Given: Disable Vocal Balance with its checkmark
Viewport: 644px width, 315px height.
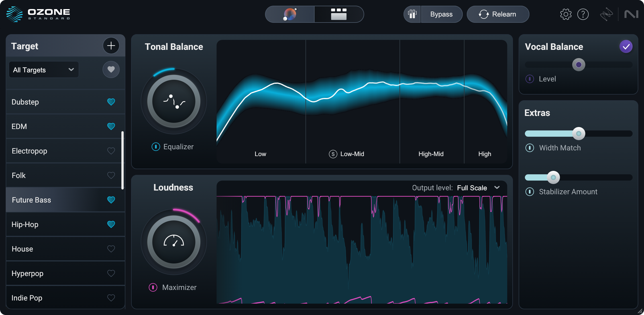Looking at the screenshot, I should pos(626,46).
